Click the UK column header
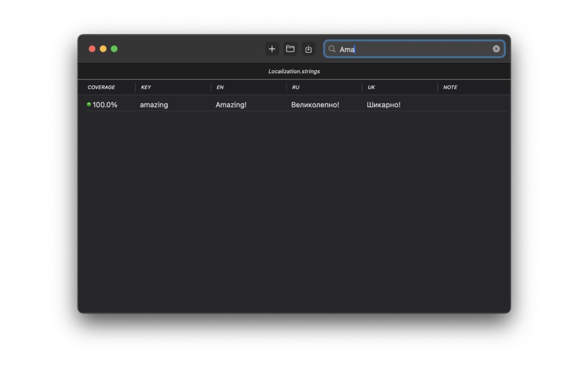Viewport: 588px width, 368px height. click(371, 87)
